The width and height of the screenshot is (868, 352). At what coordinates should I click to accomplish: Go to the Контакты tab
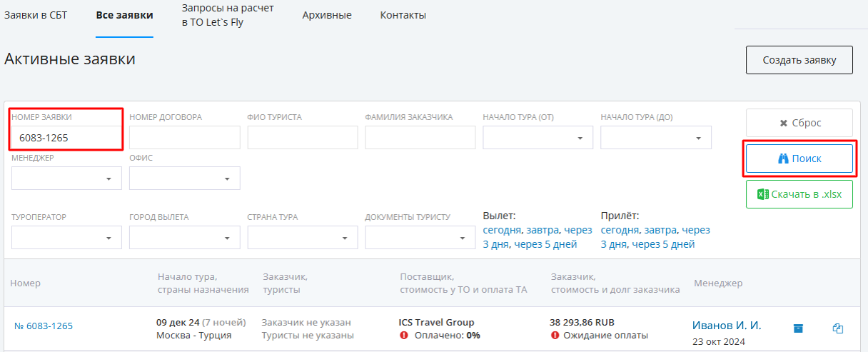403,15
